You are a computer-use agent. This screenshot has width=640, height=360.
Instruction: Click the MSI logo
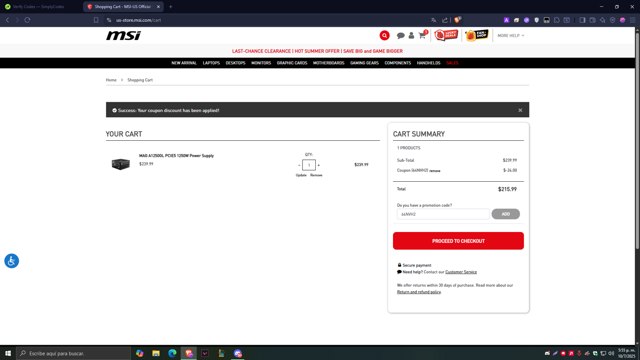(x=123, y=36)
